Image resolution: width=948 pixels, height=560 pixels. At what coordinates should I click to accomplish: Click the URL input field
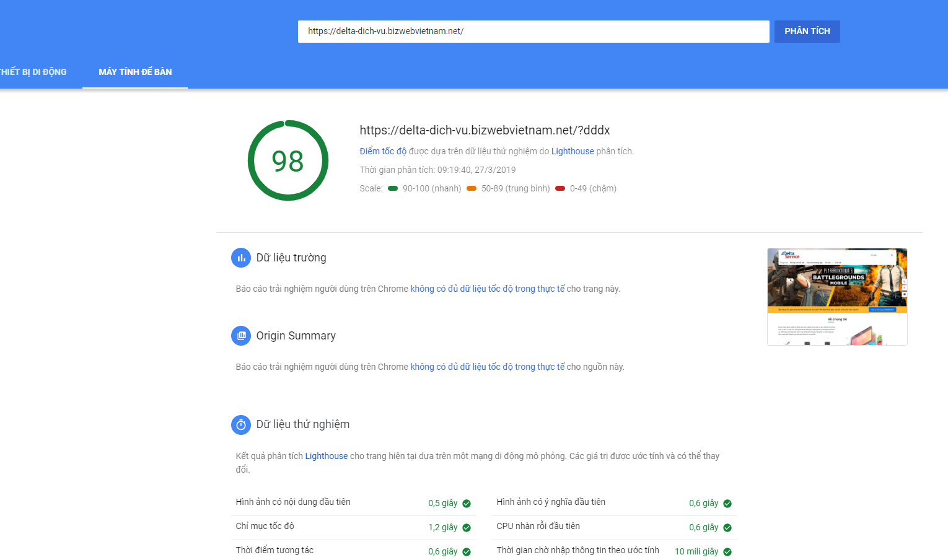point(533,32)
